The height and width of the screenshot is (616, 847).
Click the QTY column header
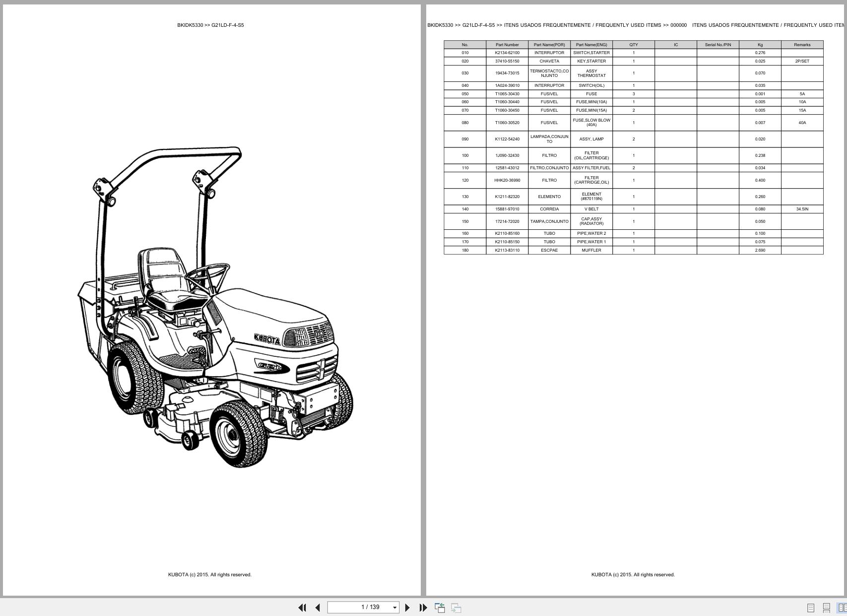pyautogui.click(x=634, y=45)
